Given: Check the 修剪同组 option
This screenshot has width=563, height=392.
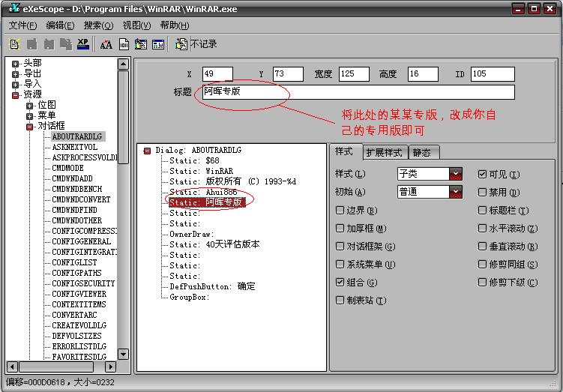Looking at the screenshot, I should point(482,264).
